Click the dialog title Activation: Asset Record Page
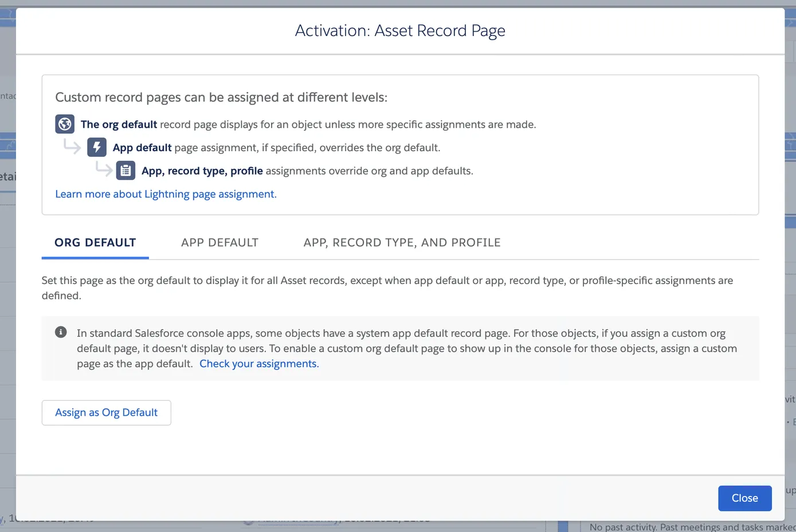 [x=399, y=30]
